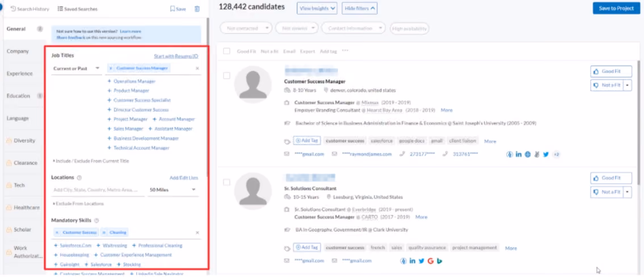
Task: Open Not a Fit arrow for first candidate
Action: click(x=628, y=85)
